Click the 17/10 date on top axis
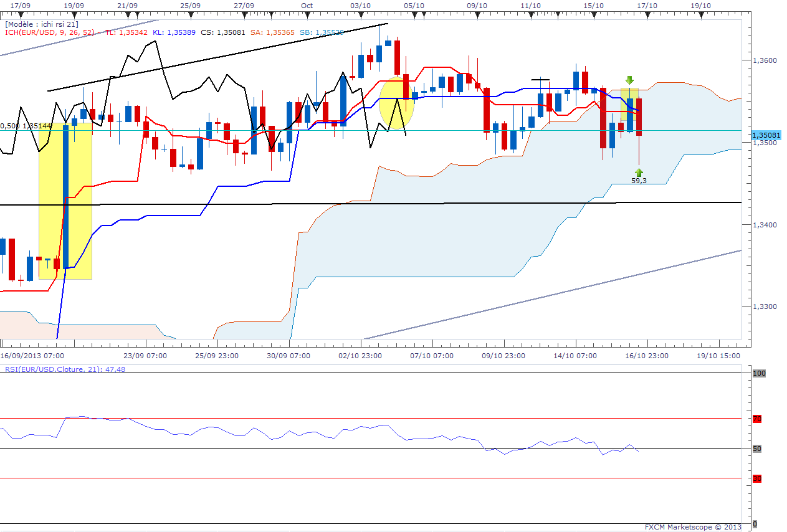The image size is (787, 532). [x=647, y=5]
